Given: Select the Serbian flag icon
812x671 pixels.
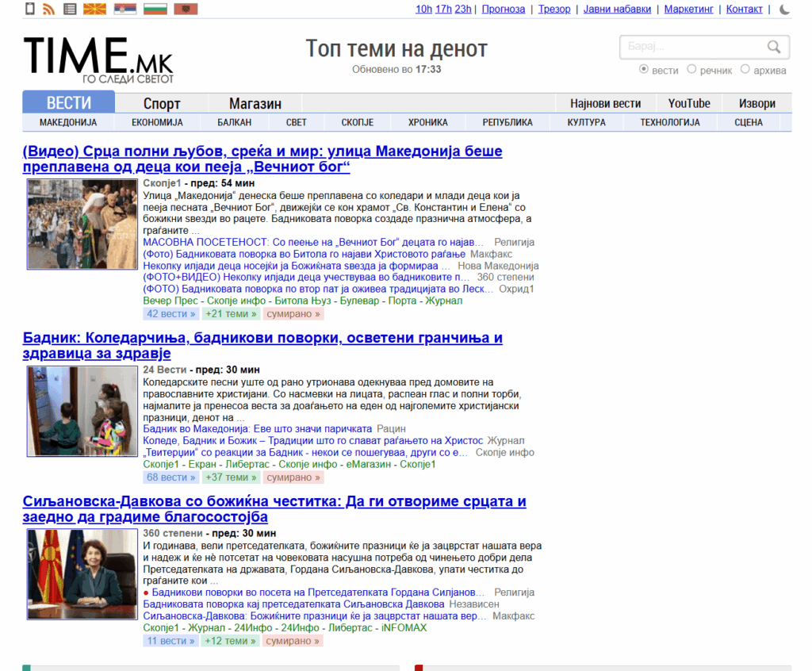Looking at the screenshot, I should point(124,9).
